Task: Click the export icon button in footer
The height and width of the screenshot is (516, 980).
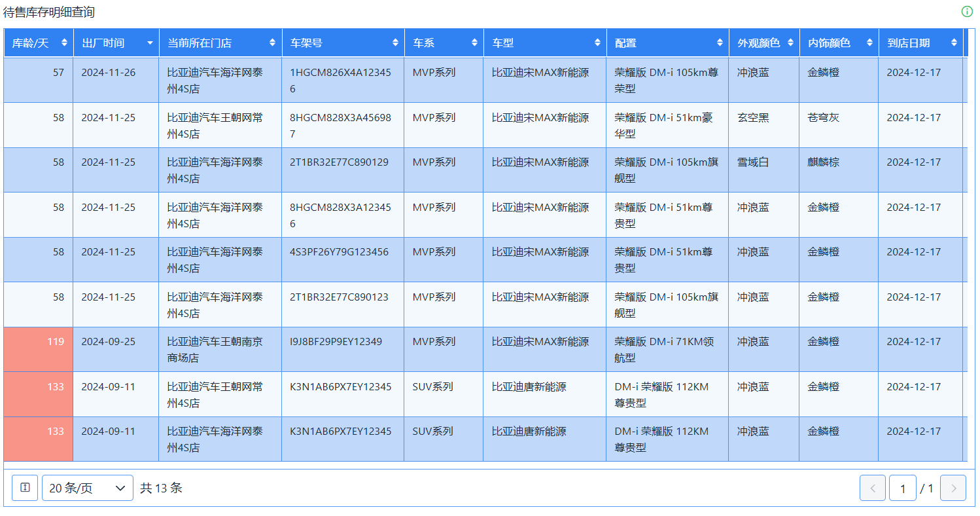Action: pyautogui.click(x=25, y=488)
